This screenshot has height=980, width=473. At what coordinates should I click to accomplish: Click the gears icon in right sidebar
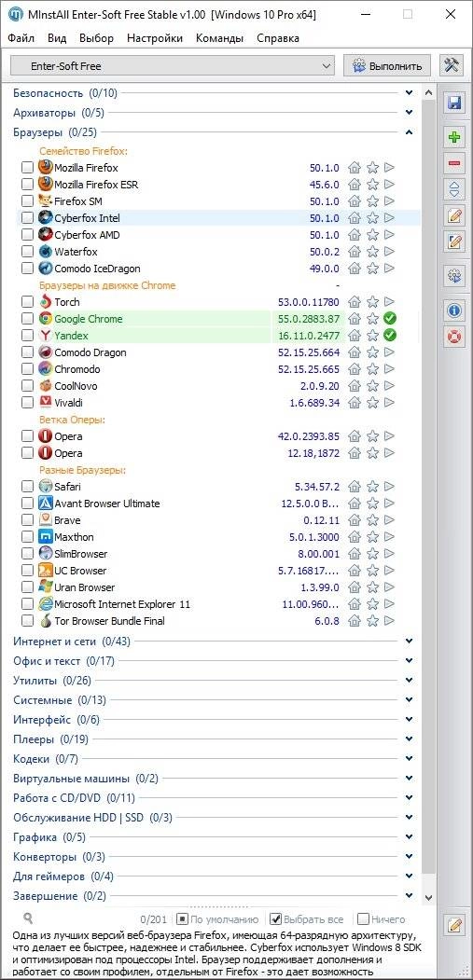click(455, 276)
